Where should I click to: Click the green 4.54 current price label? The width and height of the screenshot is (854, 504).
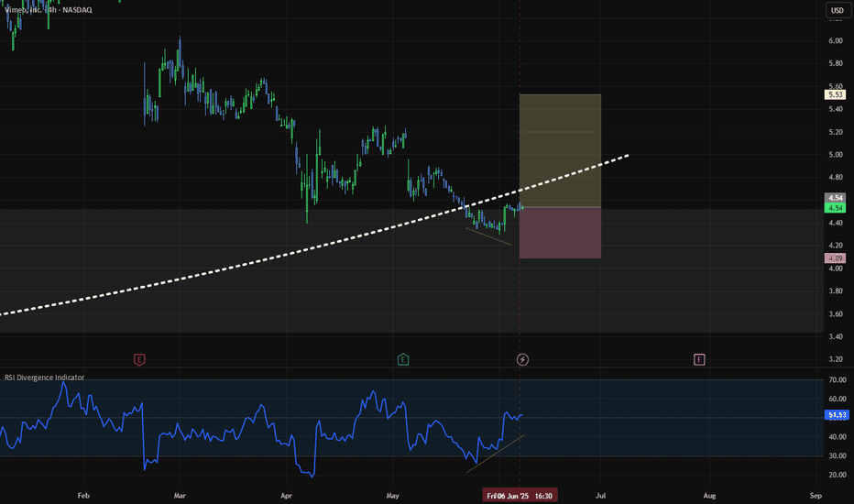(x=835, y=208)
